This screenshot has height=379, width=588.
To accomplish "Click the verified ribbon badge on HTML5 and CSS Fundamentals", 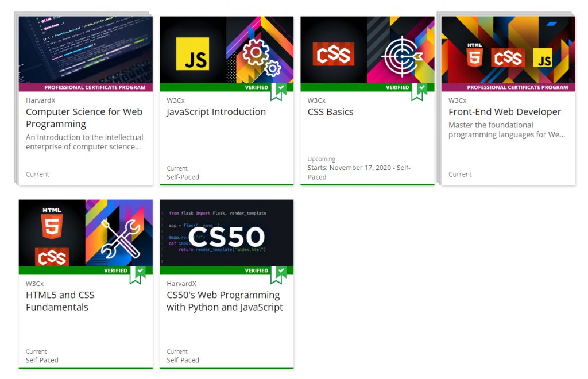I will (138, 275).
